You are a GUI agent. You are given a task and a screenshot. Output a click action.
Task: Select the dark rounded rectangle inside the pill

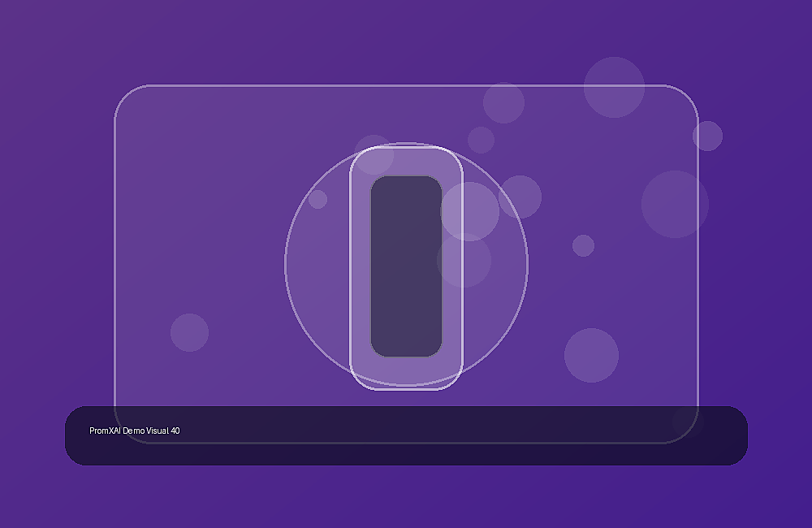tap(406, 266)
